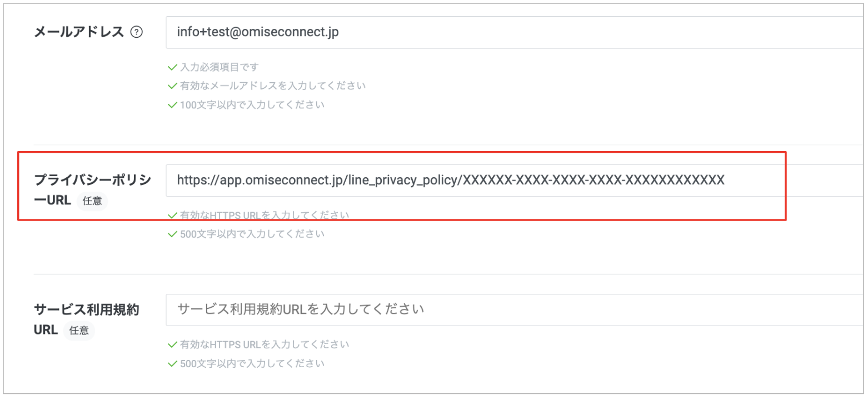The image size is (868, 400).
Task: Click the checkmark next to 有効なメールアドレスを入力してください
Action: click(x=172, y=86)
